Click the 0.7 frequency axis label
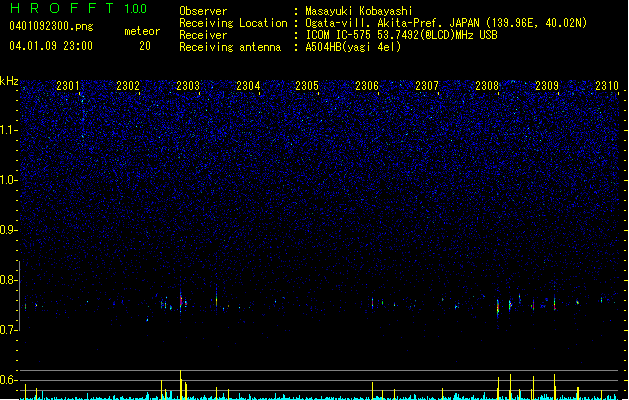Viewport: 629px width, 400px height. pos(8,330)
